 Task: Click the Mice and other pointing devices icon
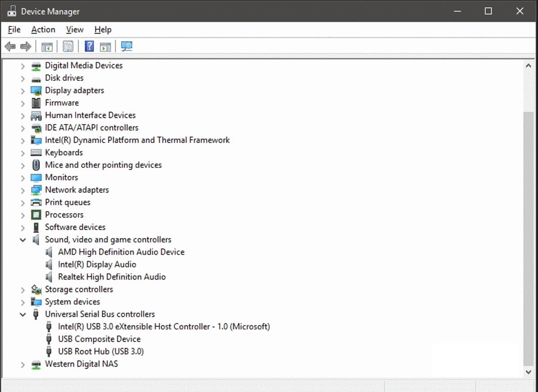(36, 165)
